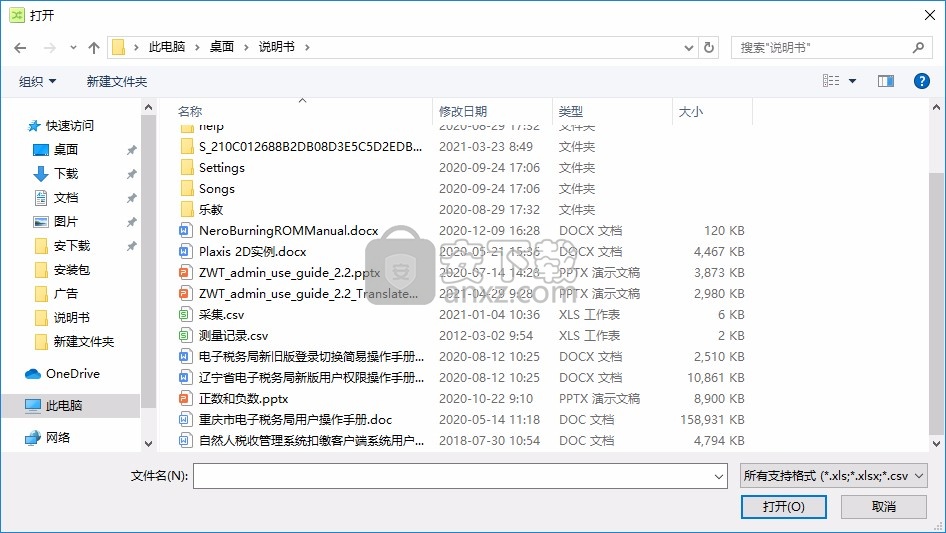
Task: Open 安装包 folder in sidebar
Action: click(x=72, y=270)
